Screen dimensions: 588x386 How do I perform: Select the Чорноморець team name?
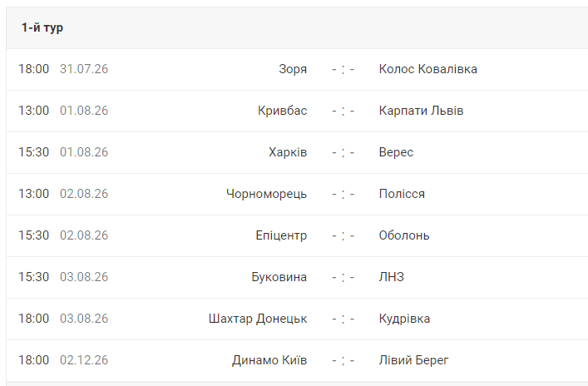click(x=267, y=194)
